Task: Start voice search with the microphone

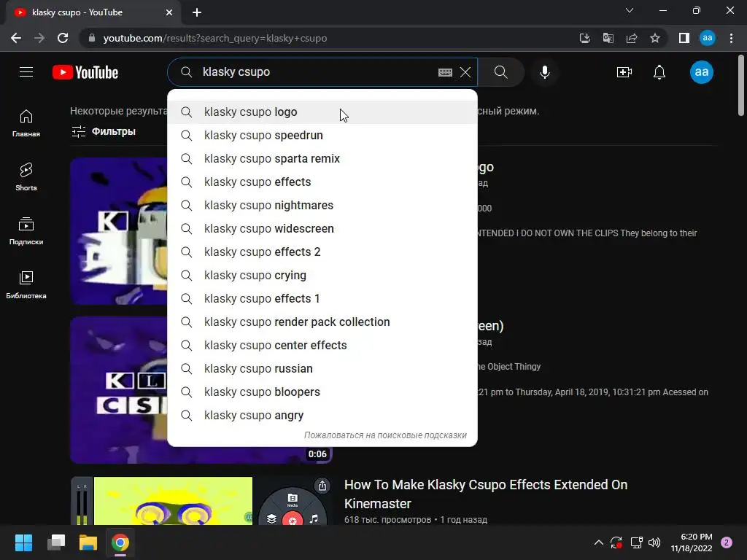Action: (x=544, y=72)
